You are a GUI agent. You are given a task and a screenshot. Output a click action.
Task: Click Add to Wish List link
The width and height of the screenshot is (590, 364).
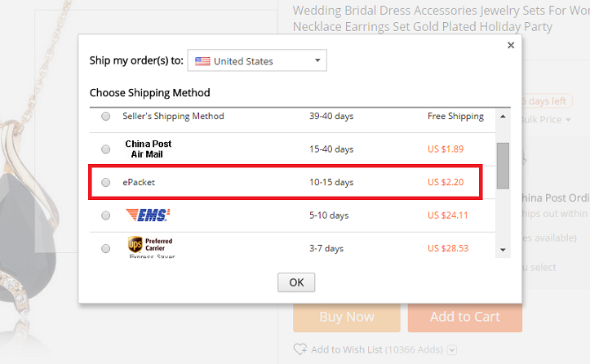coord(347,349)
